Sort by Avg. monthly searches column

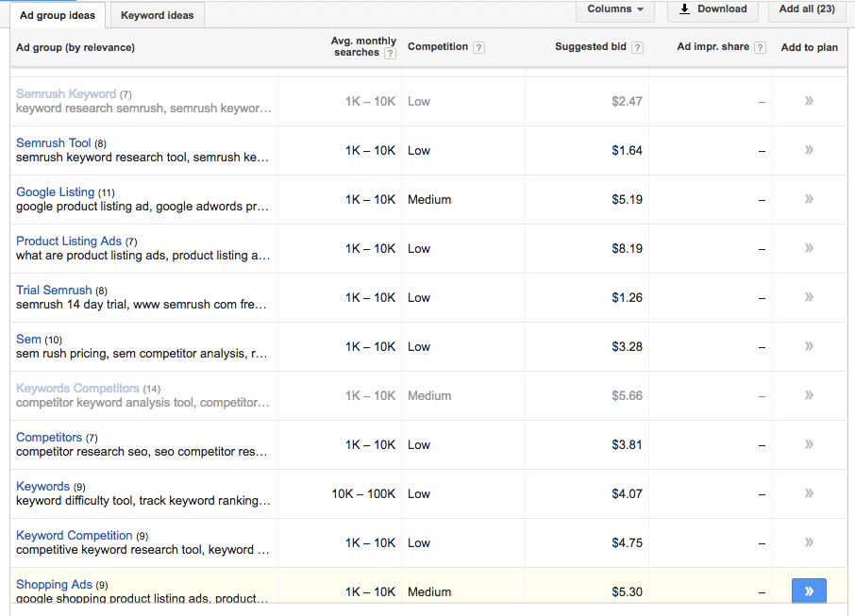point(363,47)
